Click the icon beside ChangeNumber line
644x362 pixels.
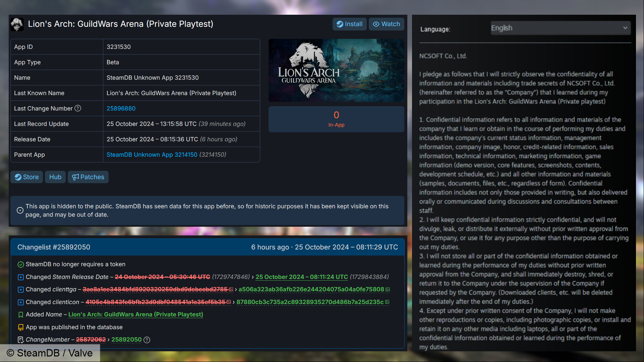pos(20,340)
